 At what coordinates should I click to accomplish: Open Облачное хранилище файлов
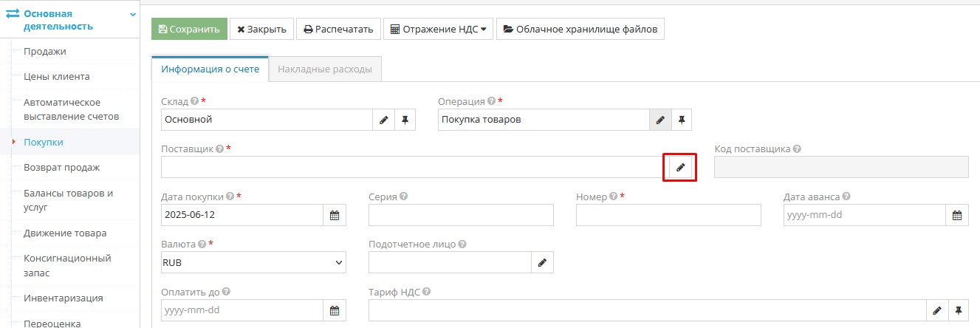[580, 30]
